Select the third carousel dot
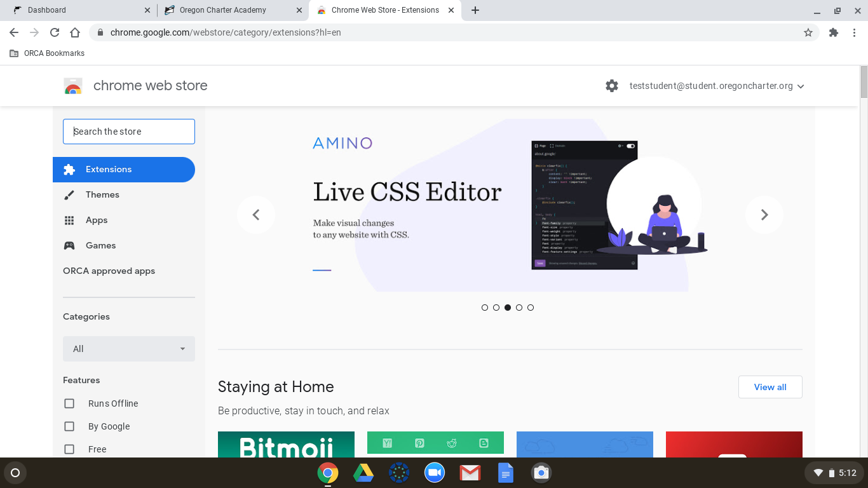The height and width of the screenshot is (488, 868). pyautogui.click(x=508, y=308)
